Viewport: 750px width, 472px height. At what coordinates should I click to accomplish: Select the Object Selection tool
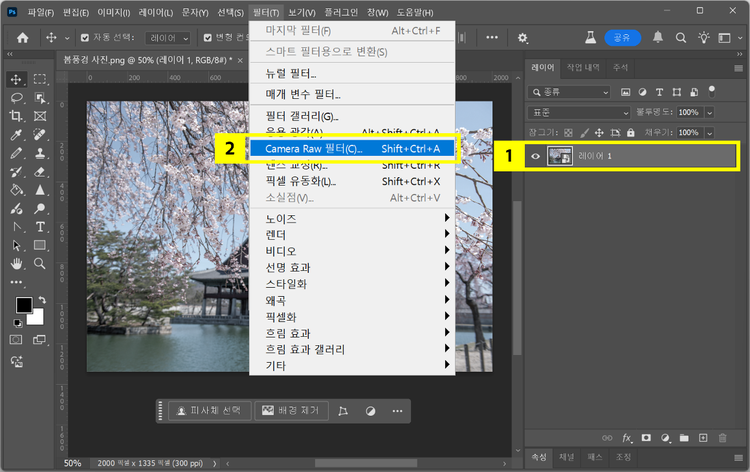[40, 98]
